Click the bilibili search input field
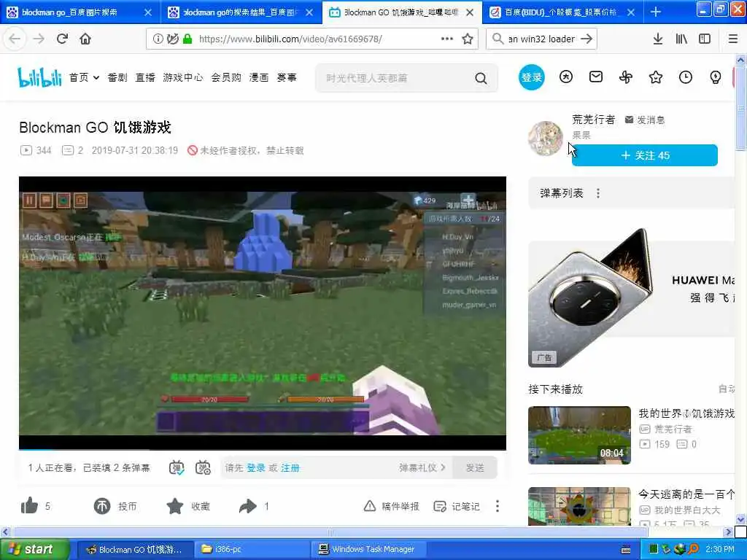The image size is (747, 560). pyautogui.click(x=398, y=78)
